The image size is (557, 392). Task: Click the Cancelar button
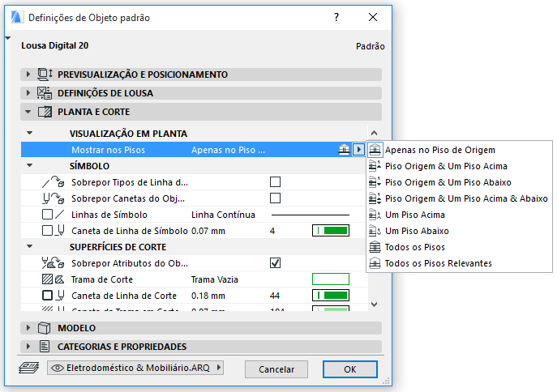(x=276, y=369)
